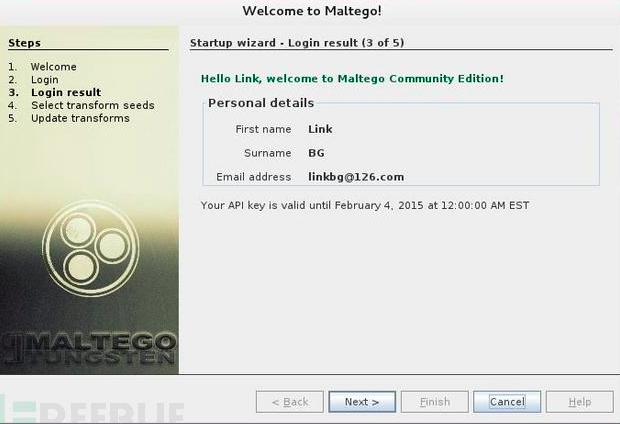
Task: Click the bold Login result step
Action: coord(66,93)
